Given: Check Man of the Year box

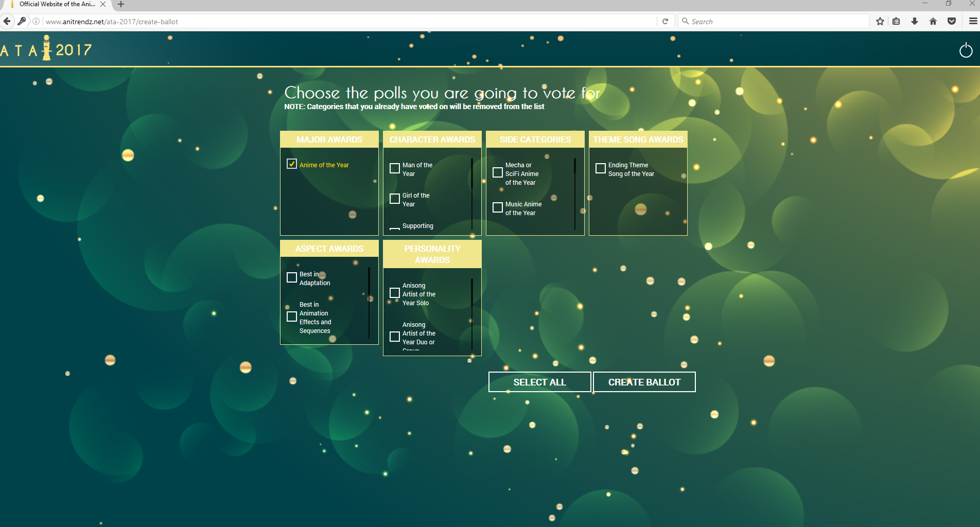Looking at the screenshot, I should (395, 168).
